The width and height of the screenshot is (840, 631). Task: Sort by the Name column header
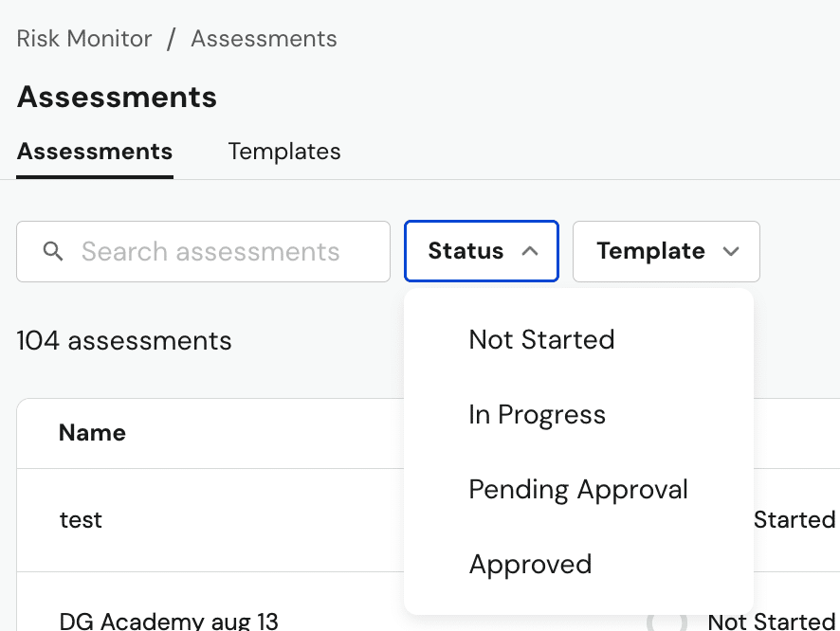click(x=92, y=433)
